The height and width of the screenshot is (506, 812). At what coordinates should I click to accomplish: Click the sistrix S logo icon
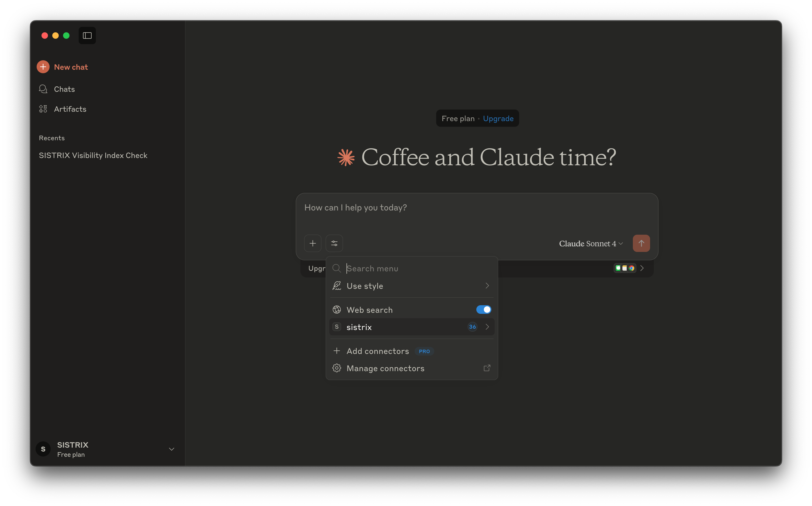[336, 327]
